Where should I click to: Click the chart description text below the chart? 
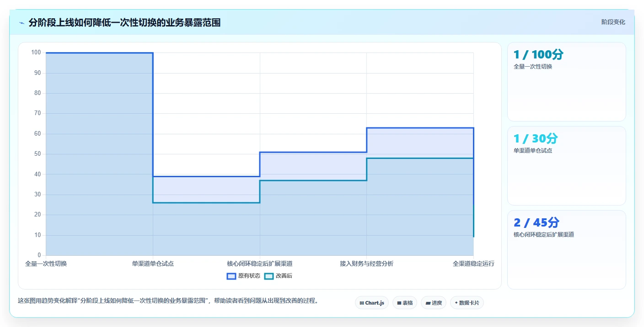[x=168, y=301]
